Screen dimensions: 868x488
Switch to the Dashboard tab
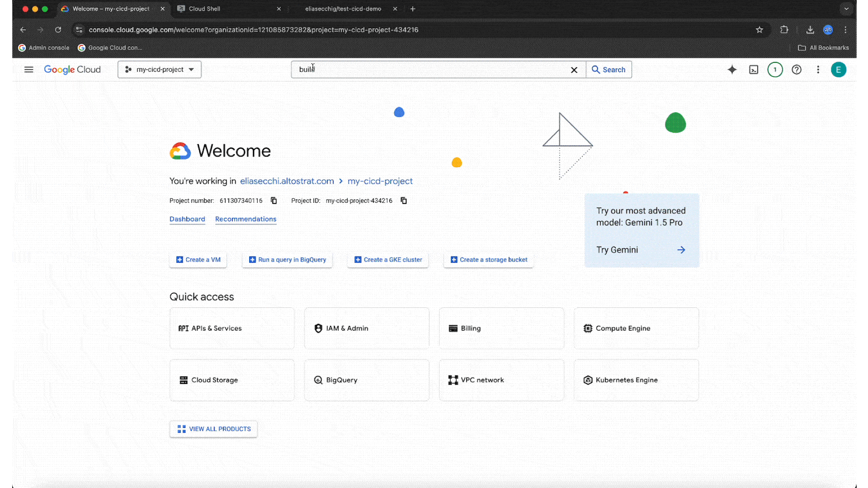coord(187,219)
